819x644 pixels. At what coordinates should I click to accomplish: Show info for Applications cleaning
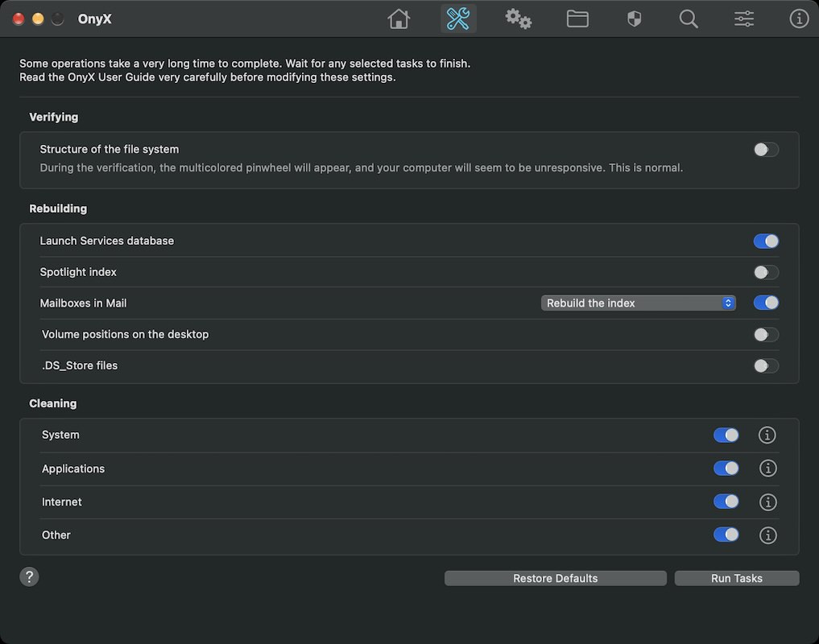point(767,469)
